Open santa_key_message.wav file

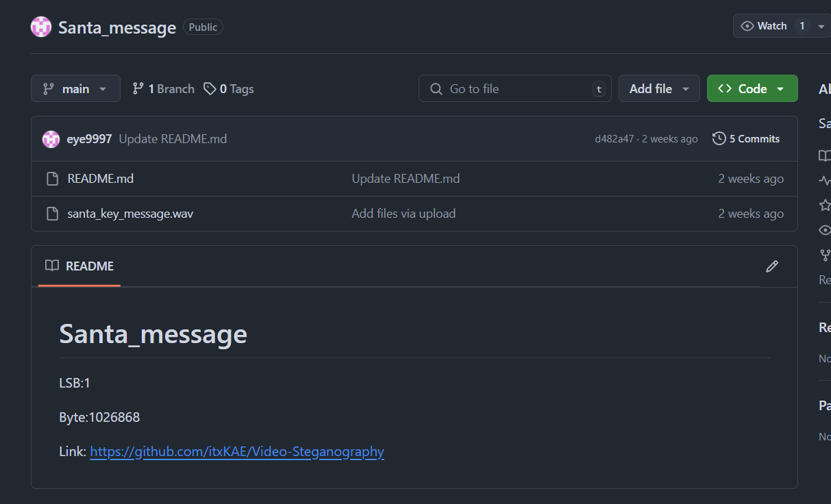tap(130, 214)
